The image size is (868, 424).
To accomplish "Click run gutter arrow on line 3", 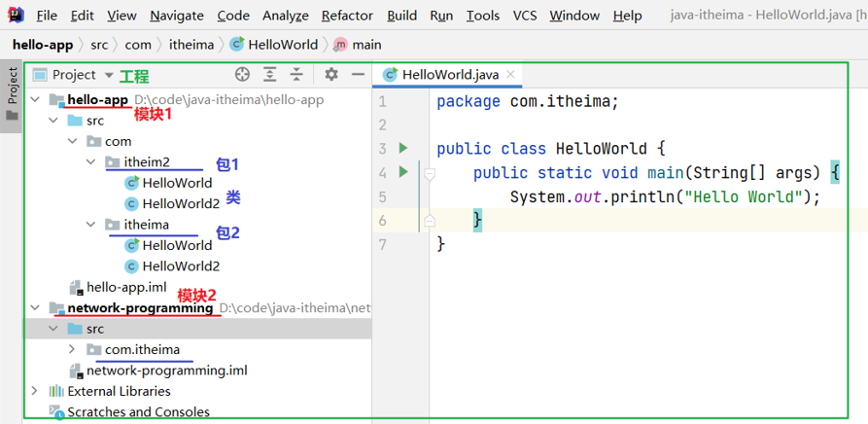I will [x=403, y=149].
